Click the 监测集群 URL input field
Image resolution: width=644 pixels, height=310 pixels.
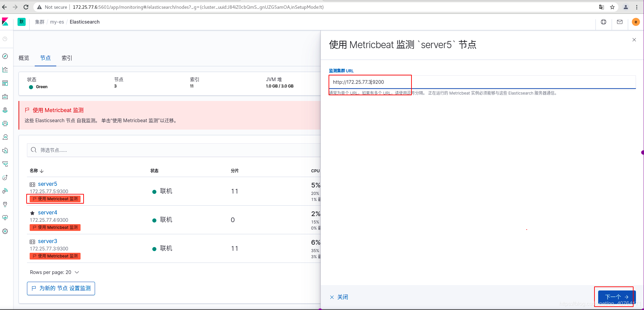click(482, 82)
